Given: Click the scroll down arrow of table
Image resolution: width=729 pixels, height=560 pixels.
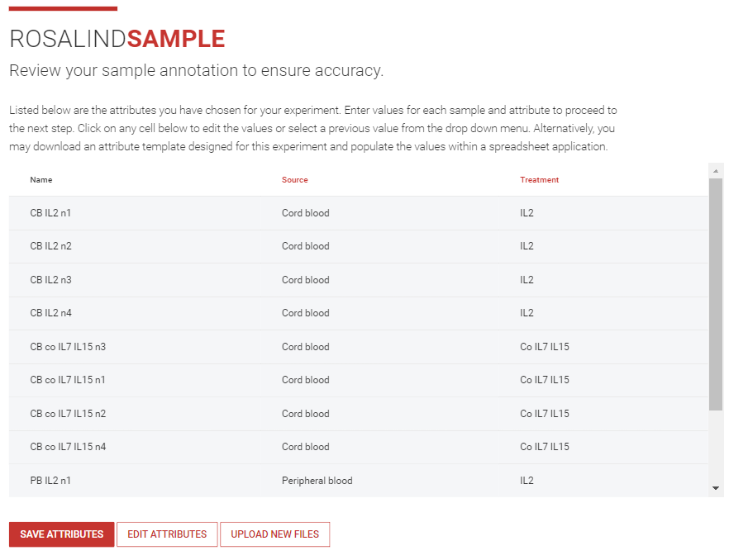Looking at the screenshot, I should pos(716,488).
